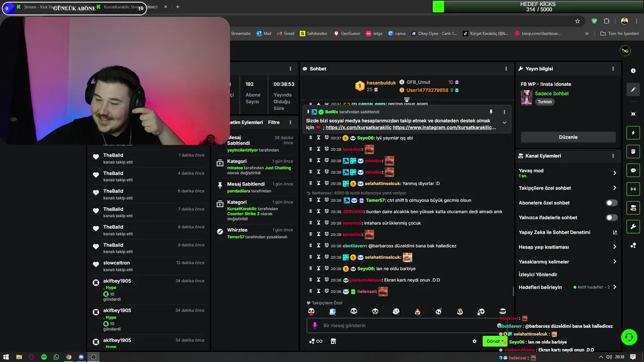644x362 pixels.
Task: Open the x.com/kursatkarakilic link
Action: point(358,128)
